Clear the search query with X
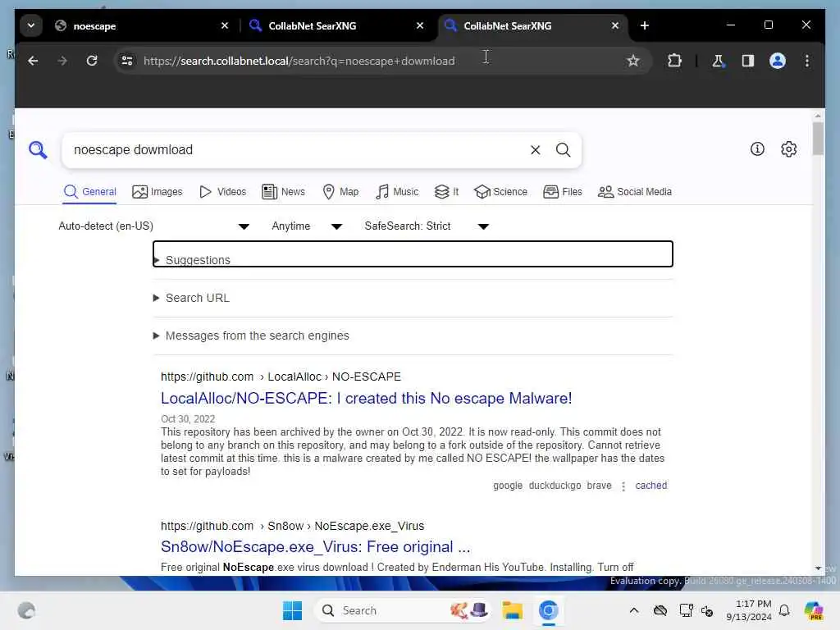Image resolution: width=840 pixels, height=630 pixels. pyautogui.click(x=535, y=150)
